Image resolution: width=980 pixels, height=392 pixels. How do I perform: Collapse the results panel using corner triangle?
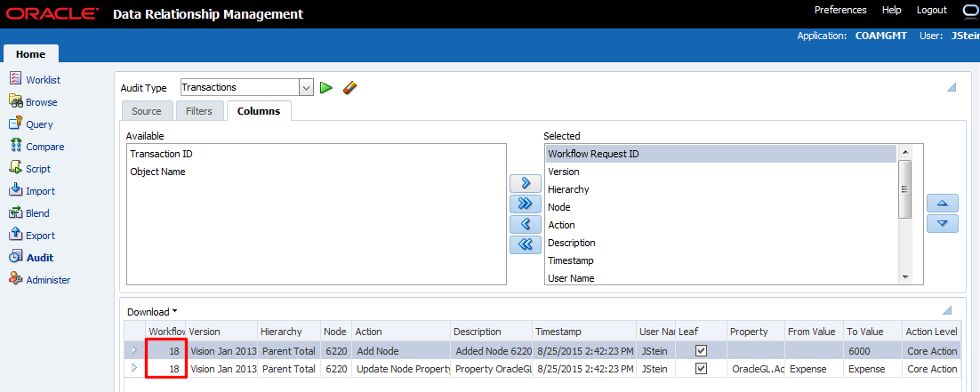click(947, 310)
